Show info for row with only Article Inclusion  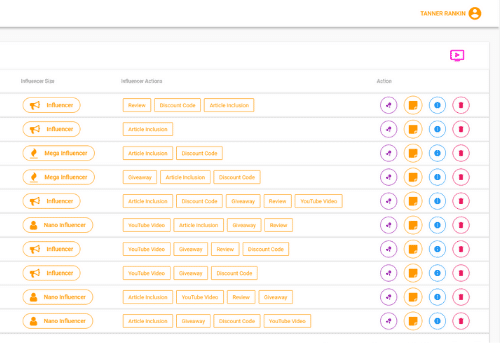coord(437,129)
